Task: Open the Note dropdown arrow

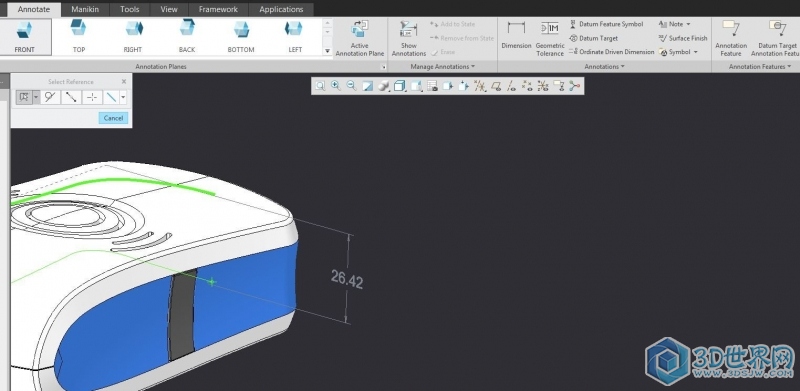Action: pos(688,24)
